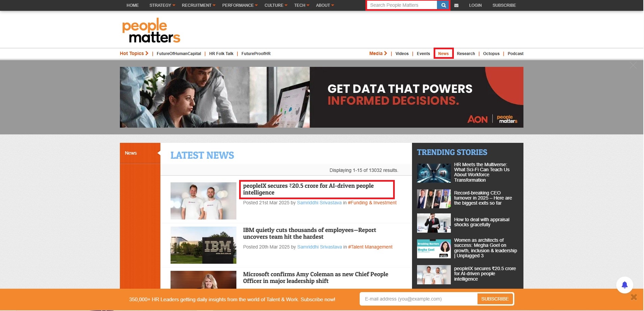The image size is (644, 311).
Task: Open the Tech dropdown menu
Action: [301, 5]
